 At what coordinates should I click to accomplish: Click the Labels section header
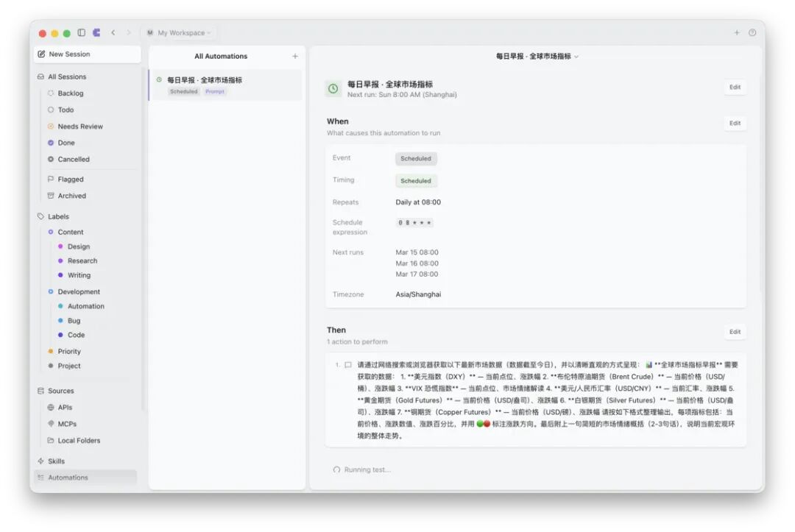(58, 216)
